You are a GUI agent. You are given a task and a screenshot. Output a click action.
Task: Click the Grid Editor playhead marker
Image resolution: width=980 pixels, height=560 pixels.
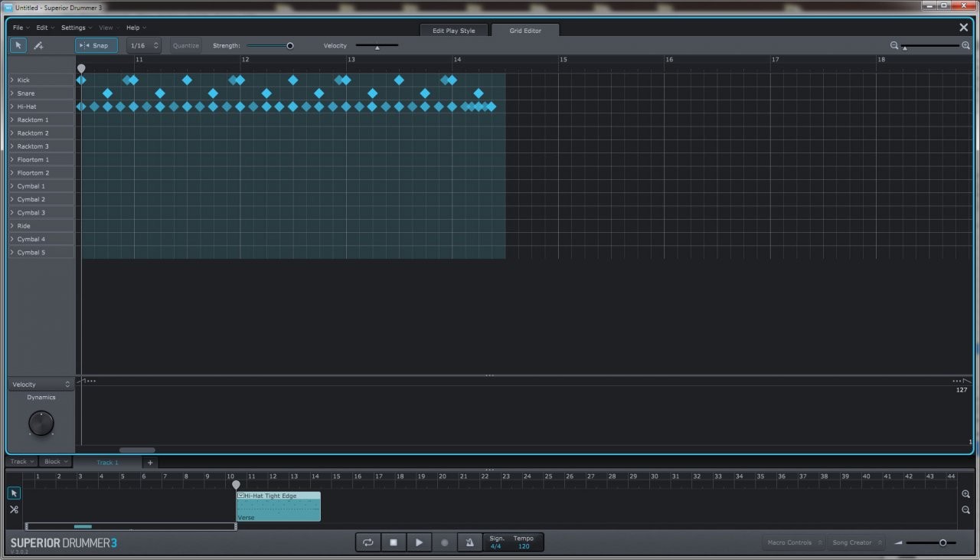81,68
